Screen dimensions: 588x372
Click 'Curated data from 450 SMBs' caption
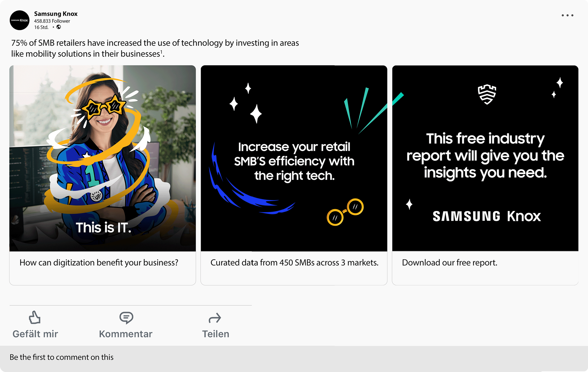[x=294, y=263]
